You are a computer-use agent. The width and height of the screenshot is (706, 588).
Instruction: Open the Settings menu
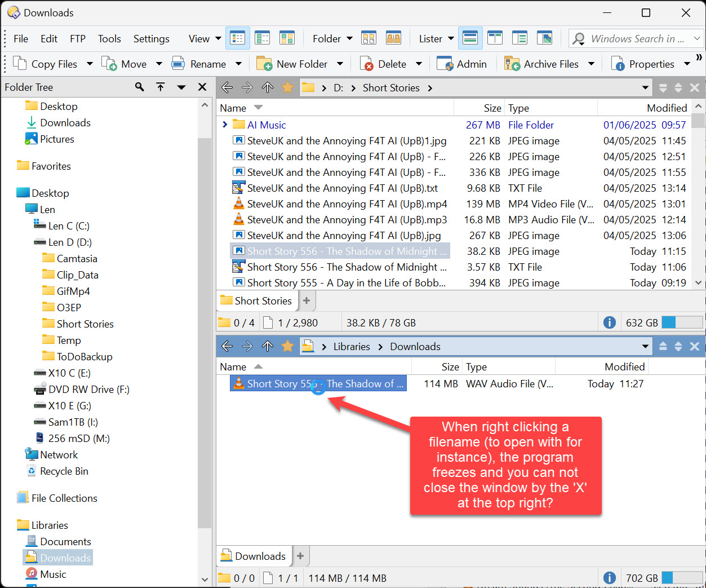point(151,38)
